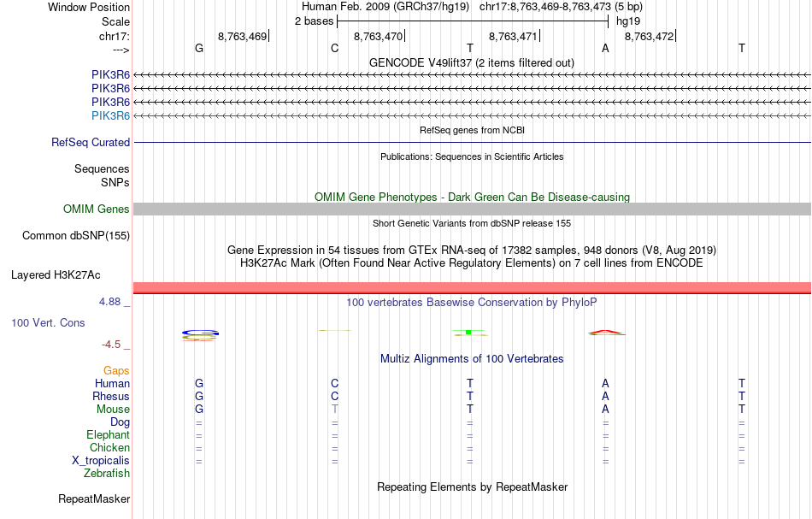Open the GTEx Gene Expression track title
Image resolution: width=812 pixels, height=519 pixels.
[x=472, y=251]
